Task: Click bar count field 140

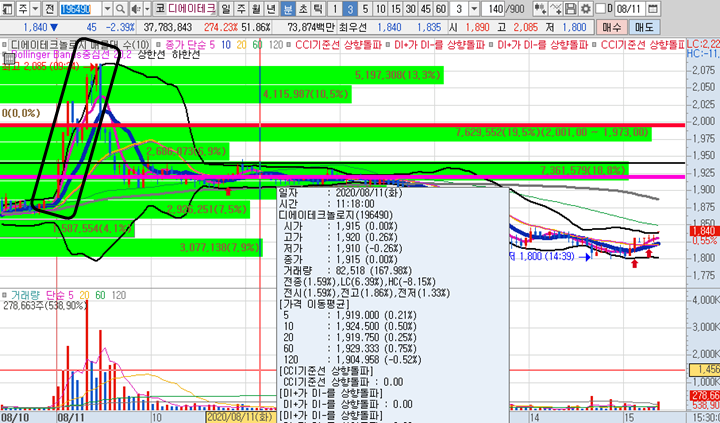Action: [495, 8]
